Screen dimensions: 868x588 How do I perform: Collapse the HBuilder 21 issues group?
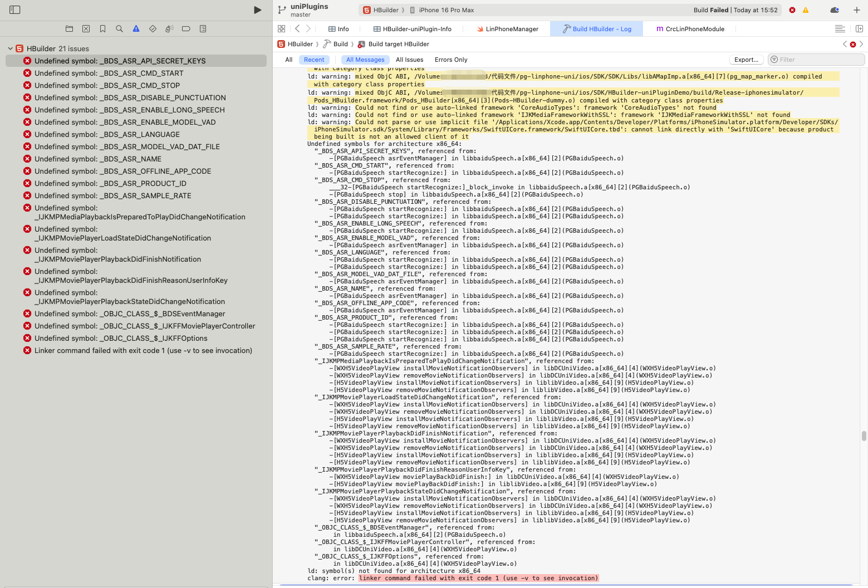(10, 48)
